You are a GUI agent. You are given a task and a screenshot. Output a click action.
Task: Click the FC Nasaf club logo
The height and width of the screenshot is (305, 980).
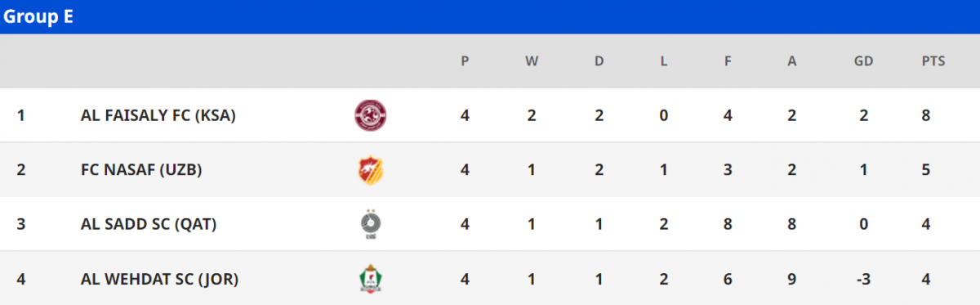tap(371, 170)
